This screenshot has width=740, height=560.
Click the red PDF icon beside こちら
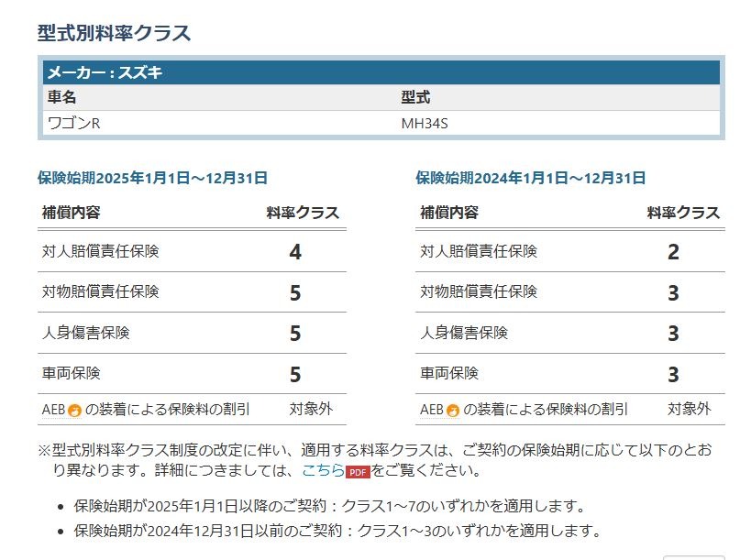point(358,472)
